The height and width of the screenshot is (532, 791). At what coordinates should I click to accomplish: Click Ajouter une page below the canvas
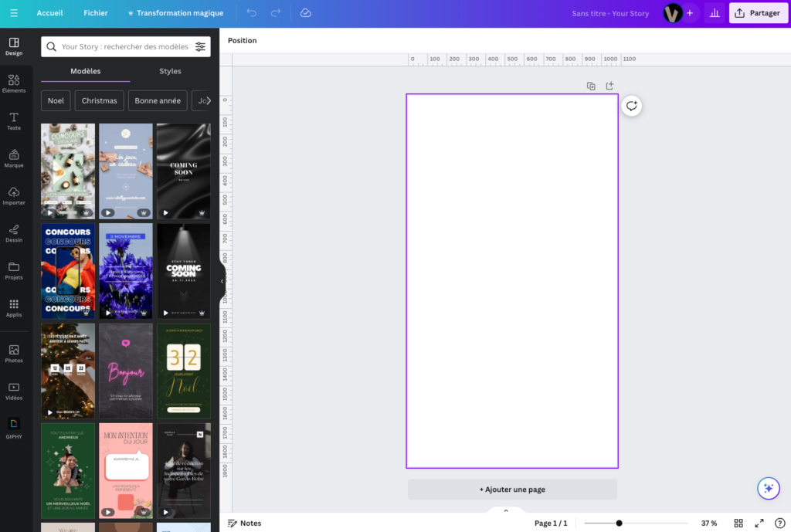[511, 489]
